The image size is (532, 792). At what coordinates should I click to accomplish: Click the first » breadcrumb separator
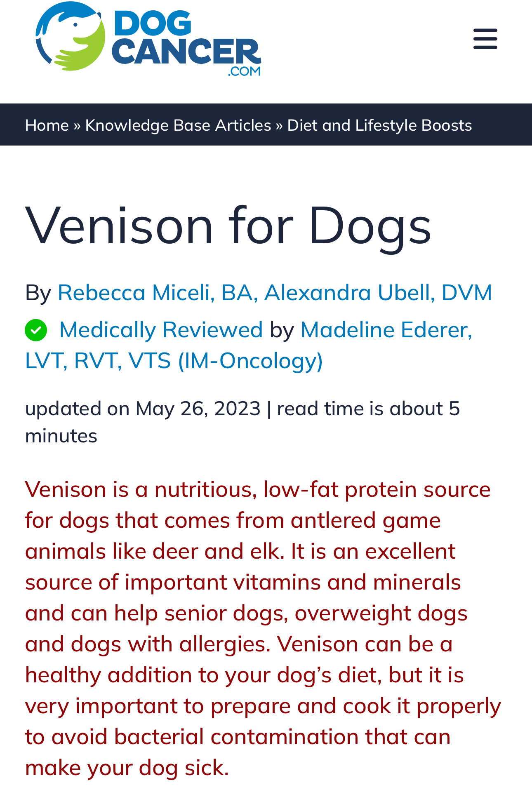click(x=77, y=125)
